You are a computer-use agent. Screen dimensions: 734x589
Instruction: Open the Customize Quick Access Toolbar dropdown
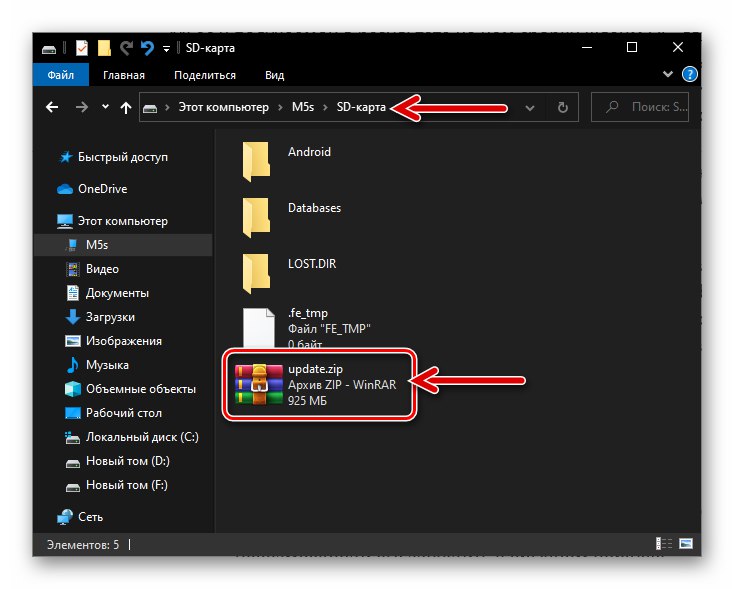(166, 49)
